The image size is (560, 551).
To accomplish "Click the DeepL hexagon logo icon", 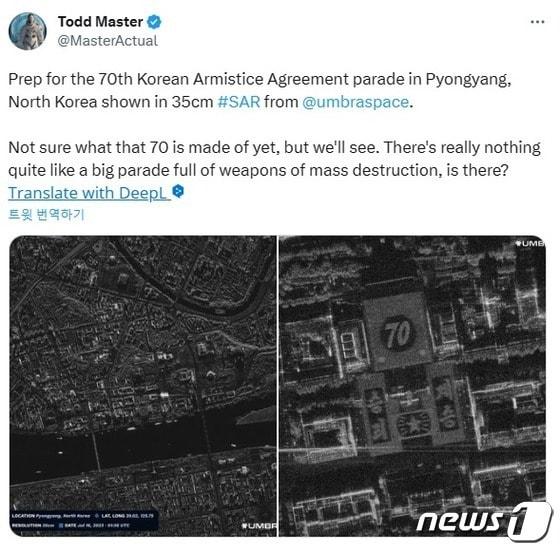I will (178, 191).
